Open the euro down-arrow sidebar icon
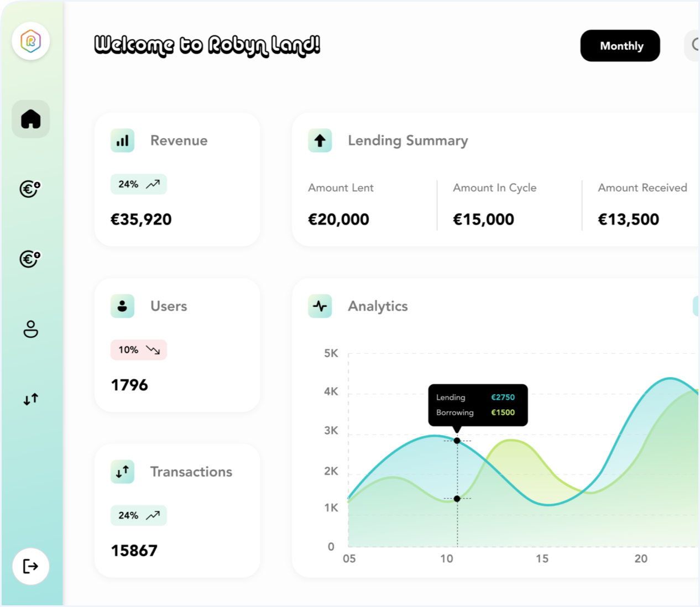This screenshot has width=700, height=607. pyautogui.click(x=30, y=189)
